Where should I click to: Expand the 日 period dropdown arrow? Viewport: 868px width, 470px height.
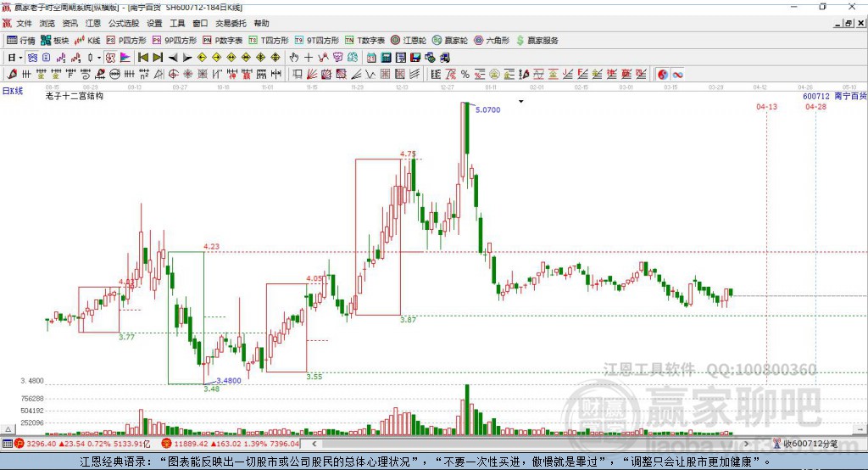pyautogui.click(x=20, y=58)
